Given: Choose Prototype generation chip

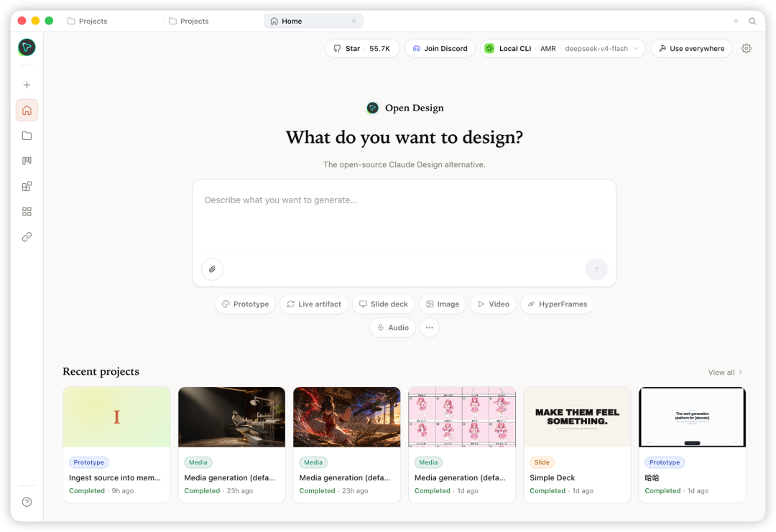Looking at the screenshot, I should [x=246, y=304].
